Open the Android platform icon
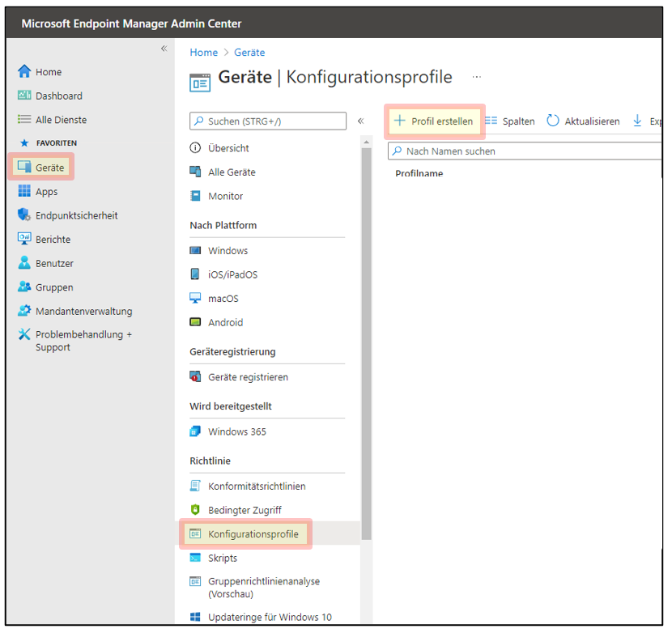This screenshot has height=633, width=672. [195, 322]
